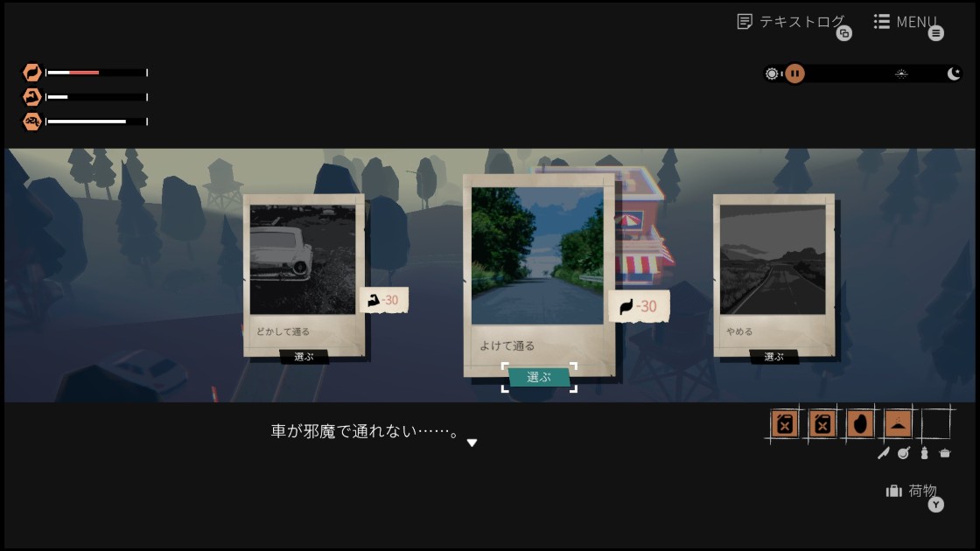Click the strength gauge bar
980x551 pixels.
click(96, 97)
